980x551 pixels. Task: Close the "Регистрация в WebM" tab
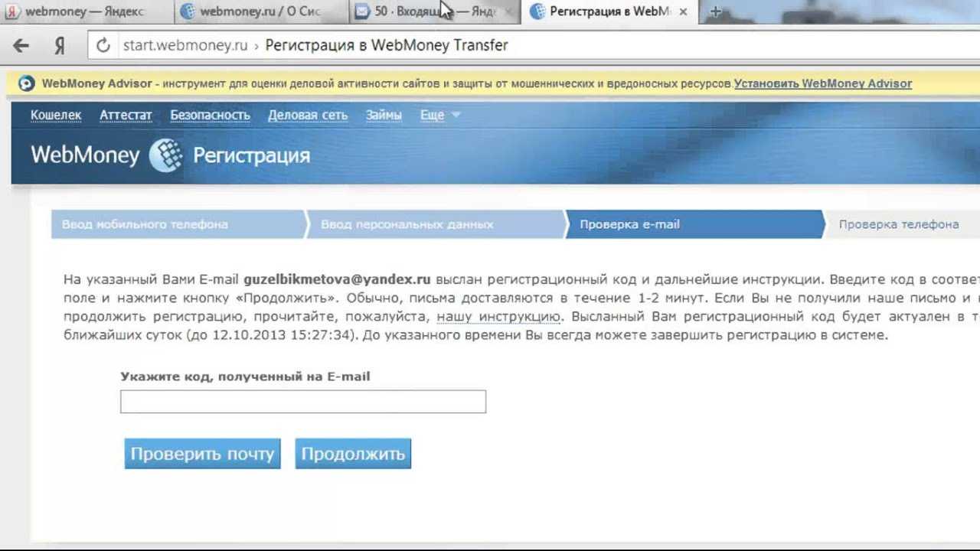tap(684, 11)
